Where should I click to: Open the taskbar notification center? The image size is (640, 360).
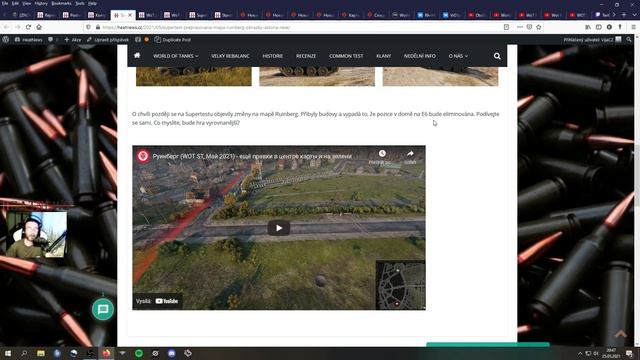[629, 353]
